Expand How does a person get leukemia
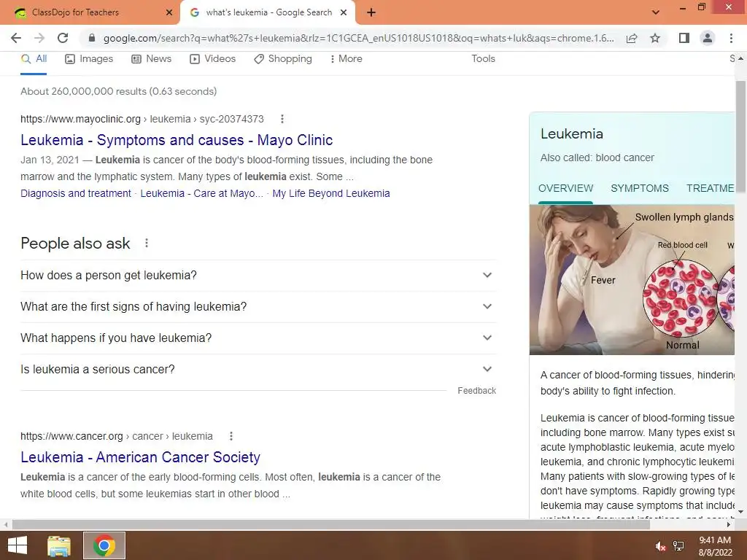Viewport: 747px width, 560px height. point(258,275)
